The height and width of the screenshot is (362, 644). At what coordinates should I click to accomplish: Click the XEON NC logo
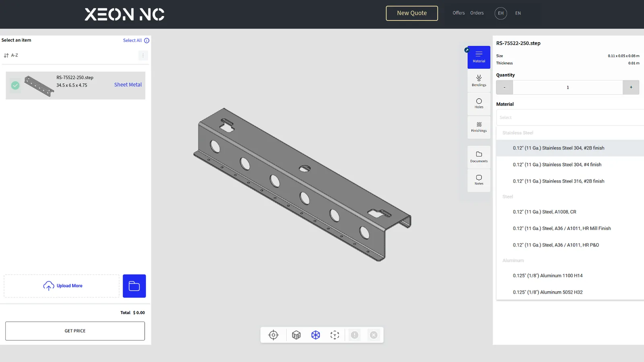coord(124,14)
